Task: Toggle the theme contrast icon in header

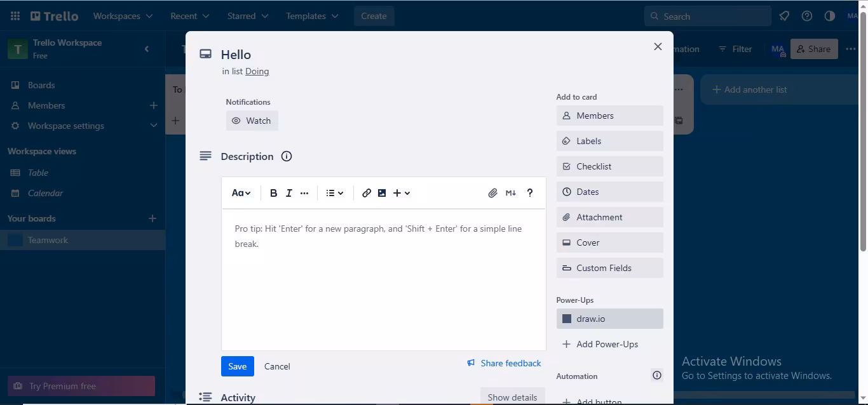Action: tap(830, 16)
